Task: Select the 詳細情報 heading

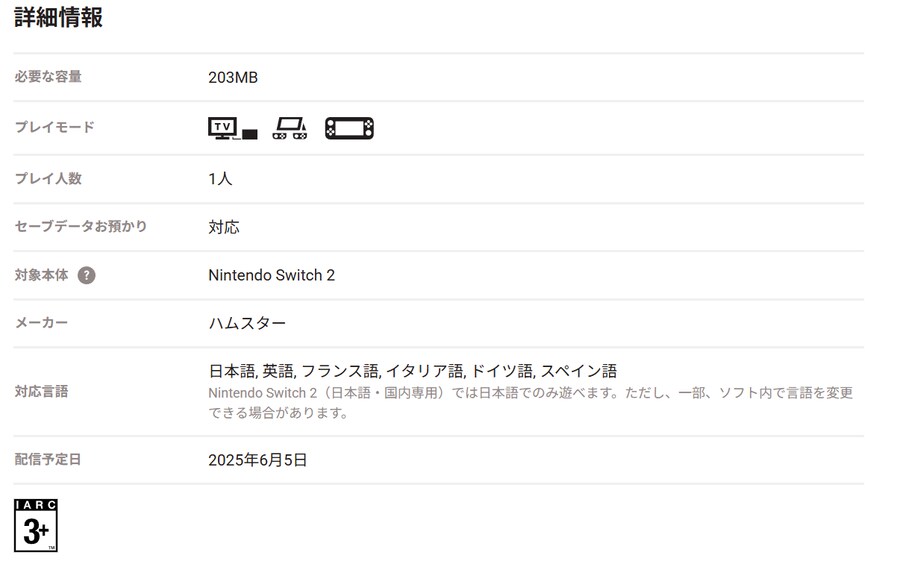Action: click(x=58, y=17)
